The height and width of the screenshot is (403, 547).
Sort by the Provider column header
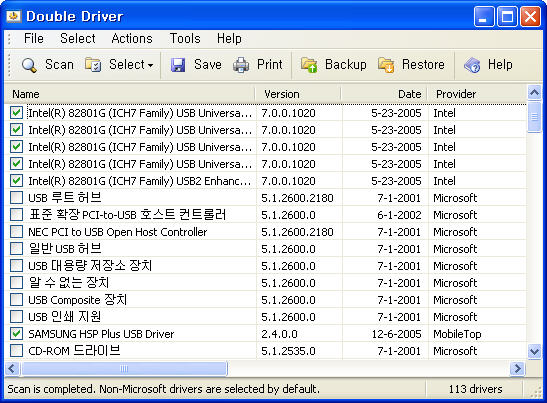coord(477,94)
